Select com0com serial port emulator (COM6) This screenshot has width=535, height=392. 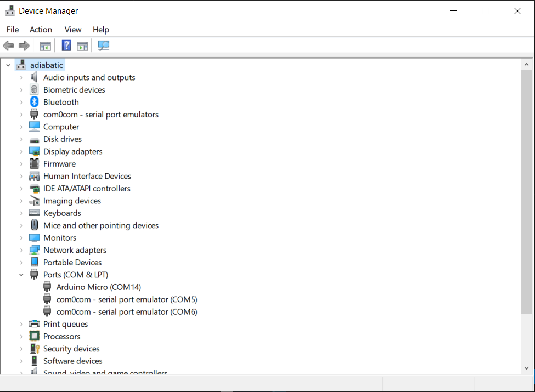pos(127,311)
